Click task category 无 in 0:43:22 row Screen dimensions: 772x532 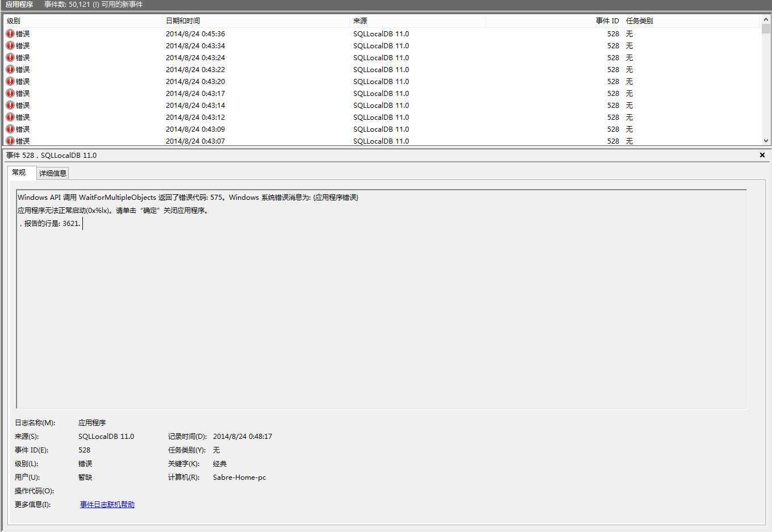click(x=629, y=69)
